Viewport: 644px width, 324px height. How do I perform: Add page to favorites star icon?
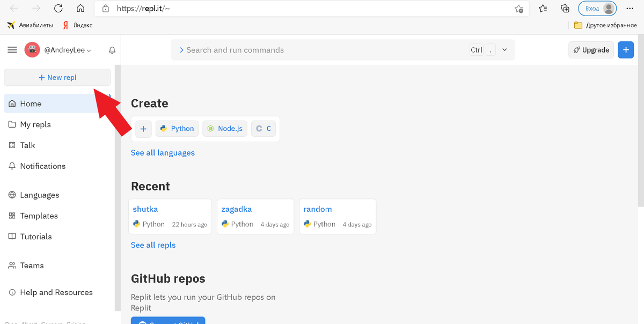(x=519, y=9)
